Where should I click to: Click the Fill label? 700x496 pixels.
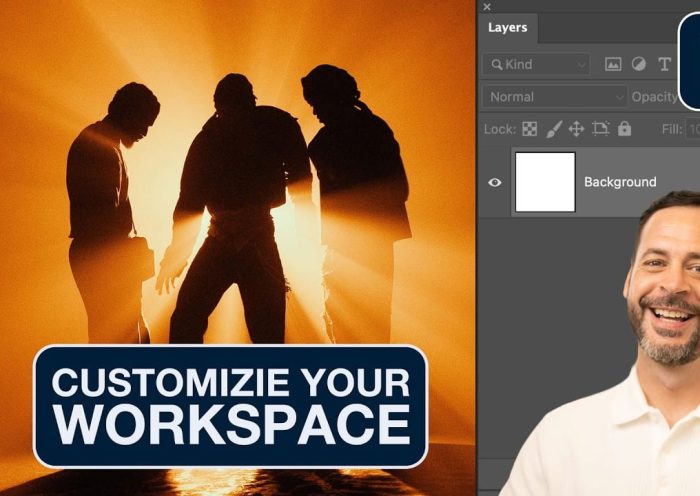click(672, 129)
